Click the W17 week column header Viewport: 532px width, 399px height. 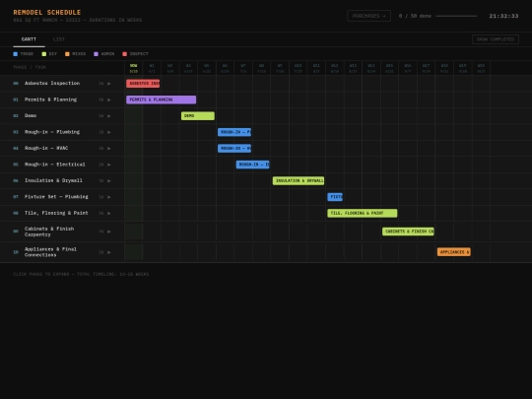click(x=427, y=68)
